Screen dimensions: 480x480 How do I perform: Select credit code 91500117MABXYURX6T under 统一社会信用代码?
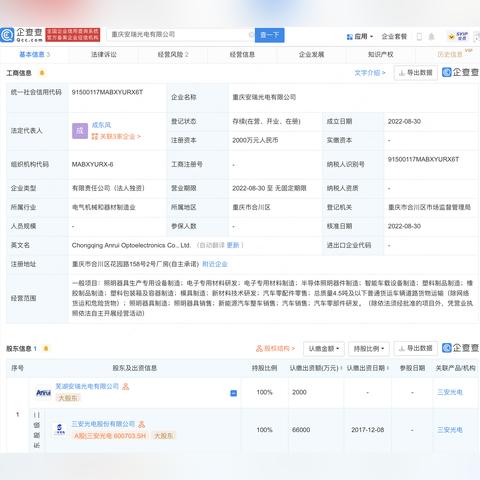[107, 92]
